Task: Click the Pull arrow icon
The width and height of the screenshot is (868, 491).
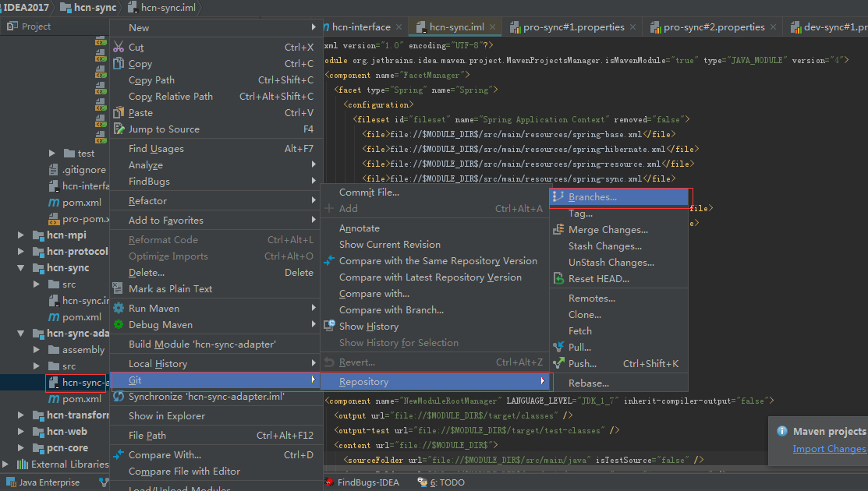Action: pos(558,348)
